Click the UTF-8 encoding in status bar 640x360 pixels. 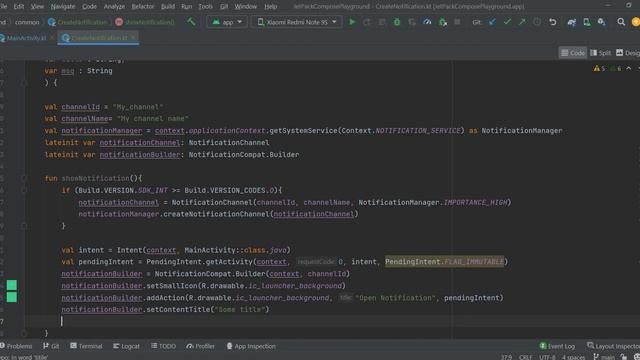tap(547, 357)
